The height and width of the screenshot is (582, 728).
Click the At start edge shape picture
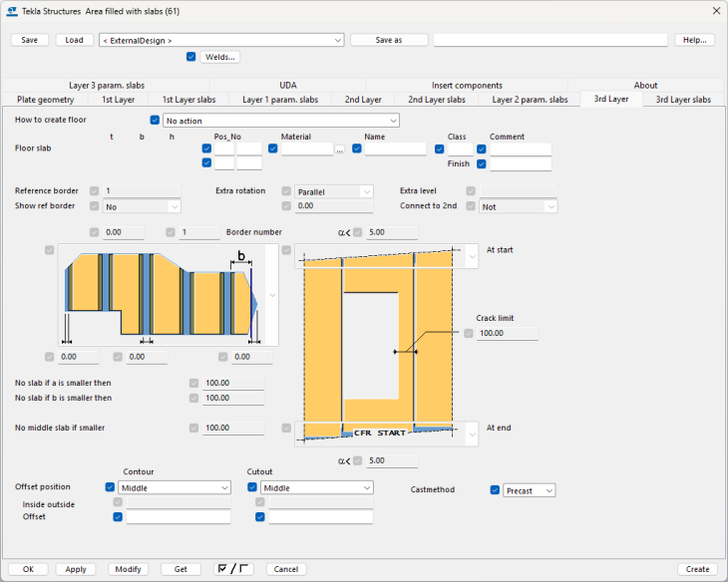click(x=380, y=256)
